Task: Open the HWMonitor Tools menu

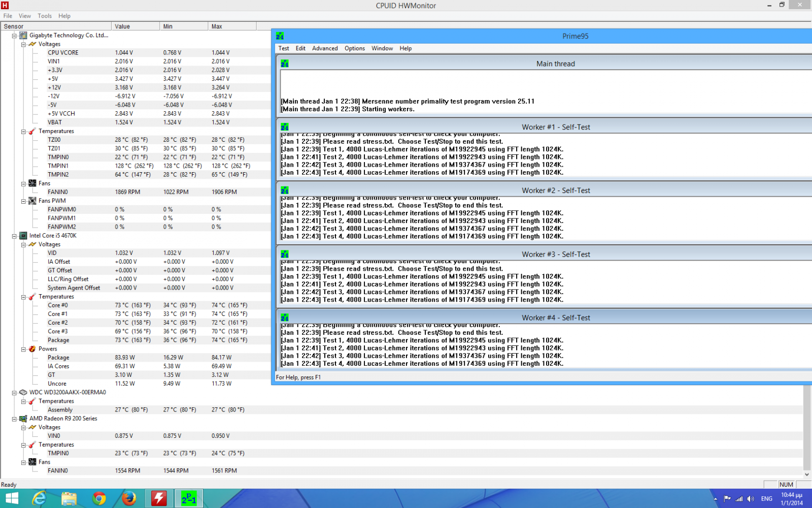Action: [45, 16]
